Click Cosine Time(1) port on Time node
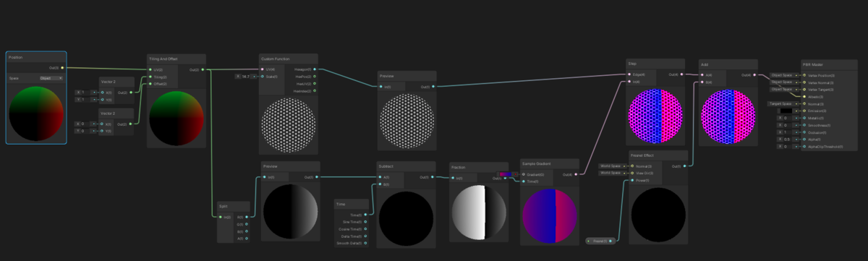 (x=366, y=229)
